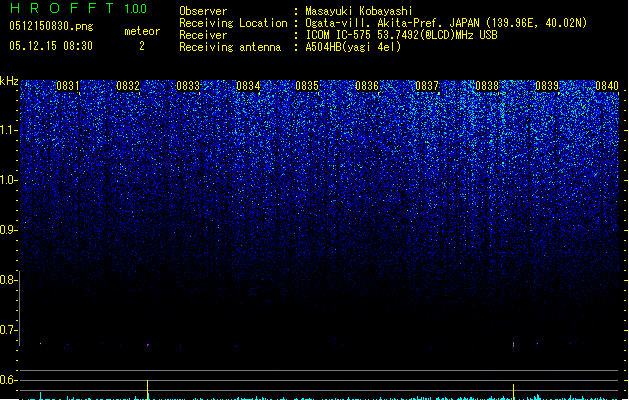This screenshot has height=400, width=629.
Task: Select the 0833 time marker
Action: click(188, 86)
